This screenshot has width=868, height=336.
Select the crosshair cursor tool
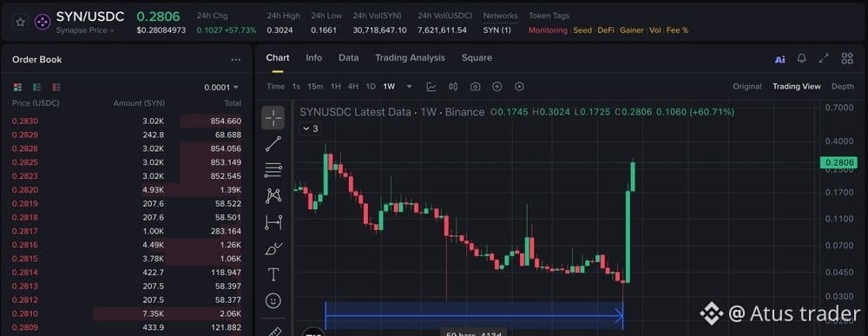273,117
